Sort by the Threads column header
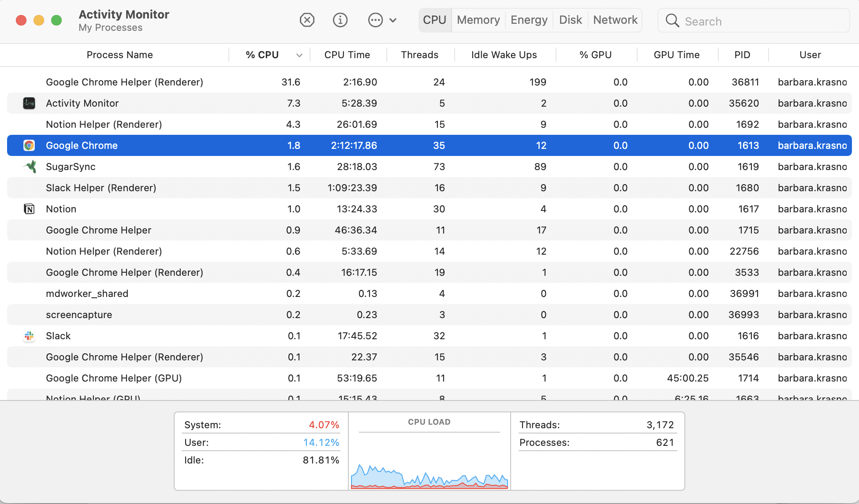The width and height of the screenshot is (859, 504). [x=419, y=55]
